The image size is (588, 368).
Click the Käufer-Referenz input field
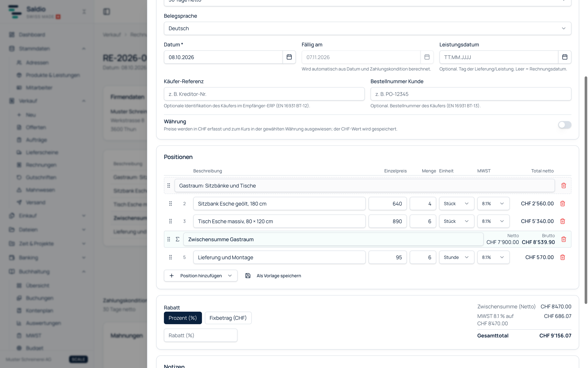264,94
